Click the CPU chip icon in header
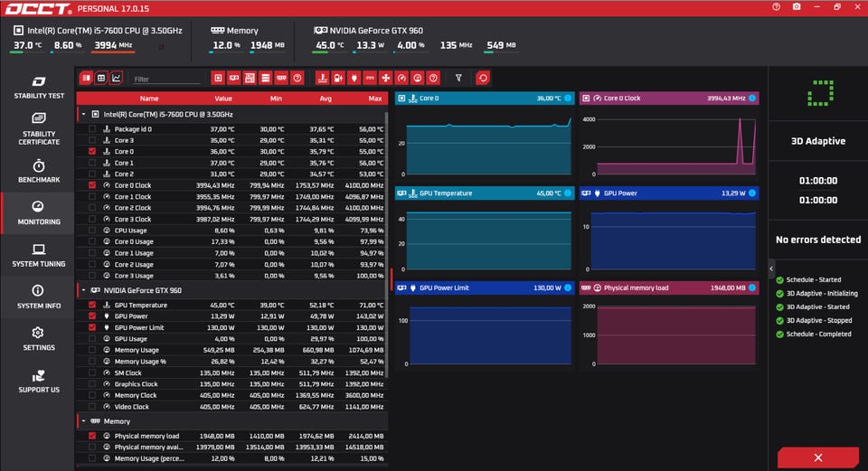868x471 pixels. pyautogui.click(x=18, y=31)
